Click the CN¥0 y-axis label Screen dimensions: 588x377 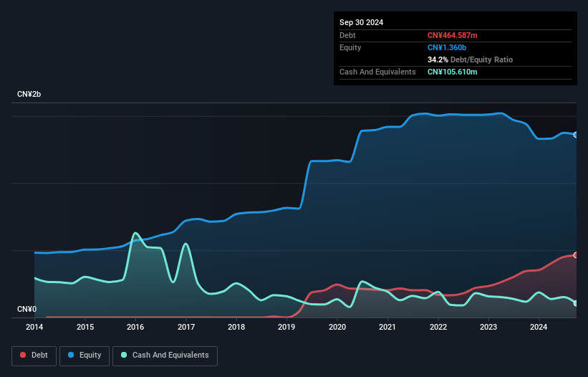[26, 309]
